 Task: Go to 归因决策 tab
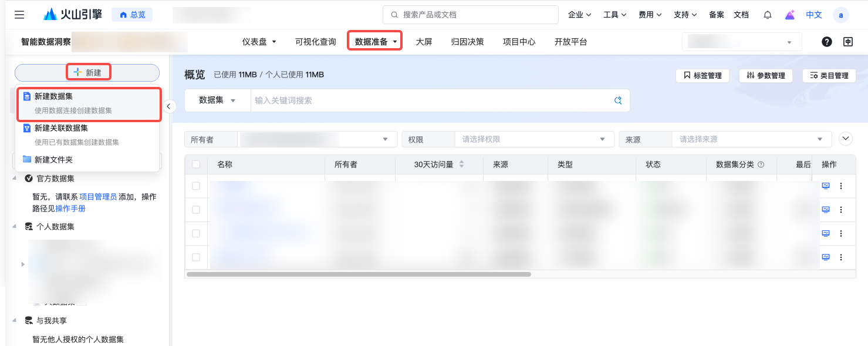468,42
